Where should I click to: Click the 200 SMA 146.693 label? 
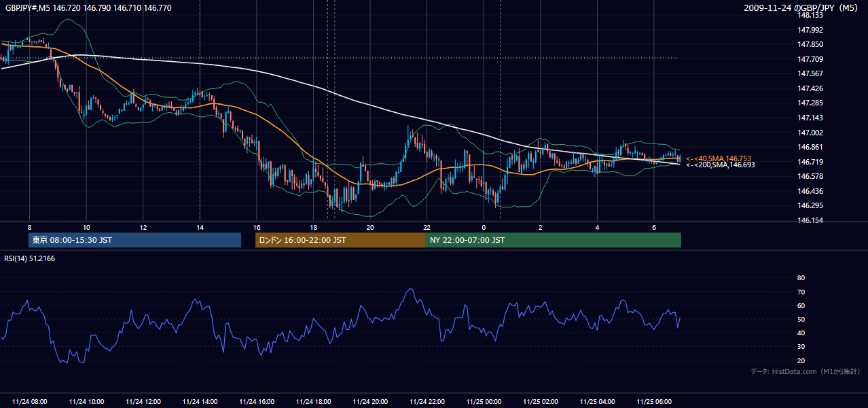pos(720,165)
